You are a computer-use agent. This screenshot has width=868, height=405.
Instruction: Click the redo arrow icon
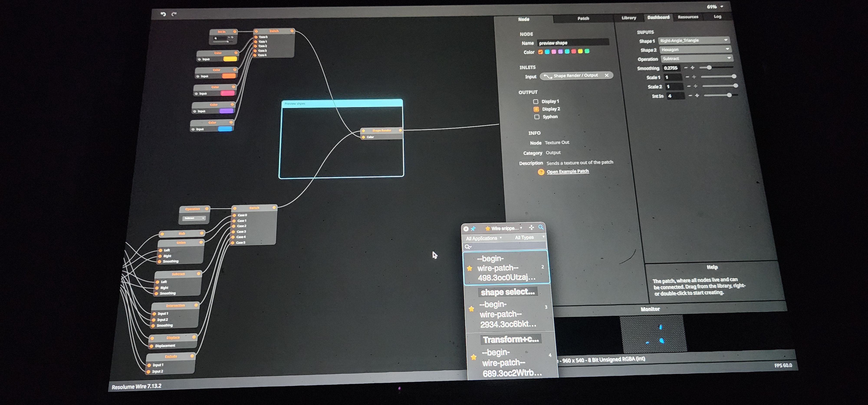click(174, 14)
